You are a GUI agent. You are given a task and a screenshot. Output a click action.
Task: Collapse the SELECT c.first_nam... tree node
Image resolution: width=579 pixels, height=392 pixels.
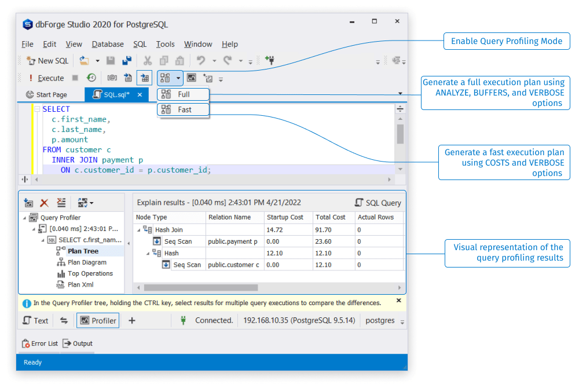point(43,240)
